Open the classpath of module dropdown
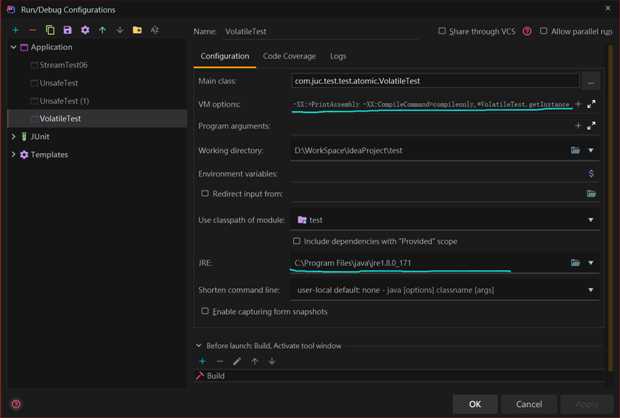 coord(591,220)
